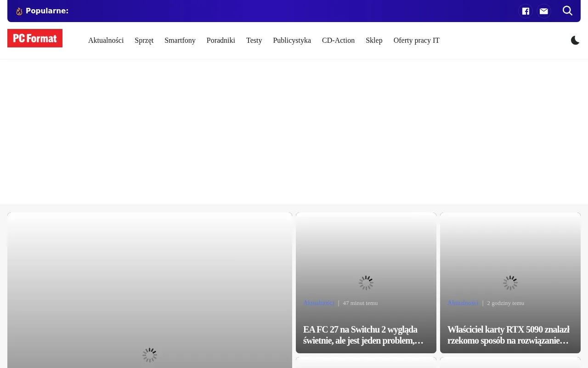Open the CD-Action link
Screen dimensions: 588x368
pyautogui.click(x=338, y=40)
